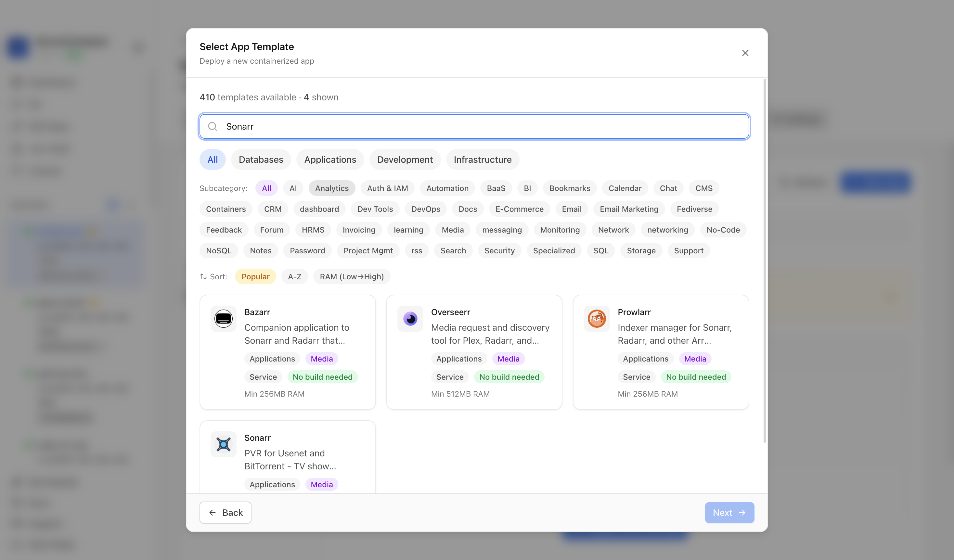954x560 pixels.
Task: Pick the Forum subcategory
Action: [271, 230]
